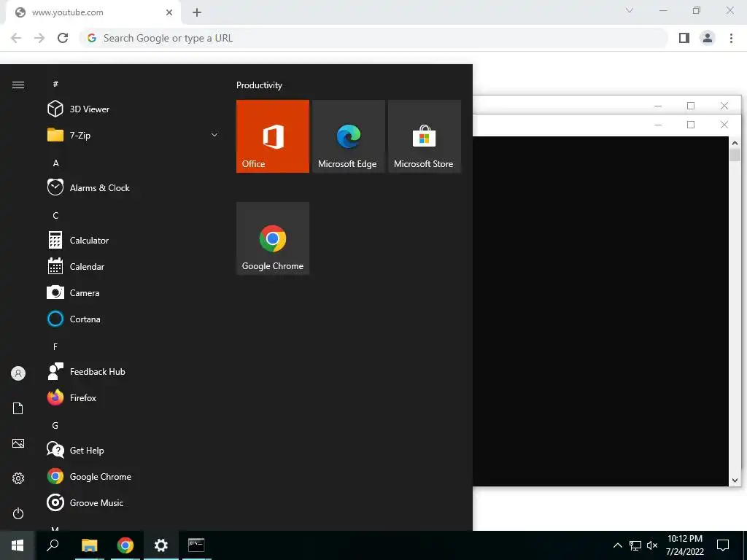747x560 pixels.
Task: Click the Google Chrome pinned tile
Action: (x=273, y=238)
